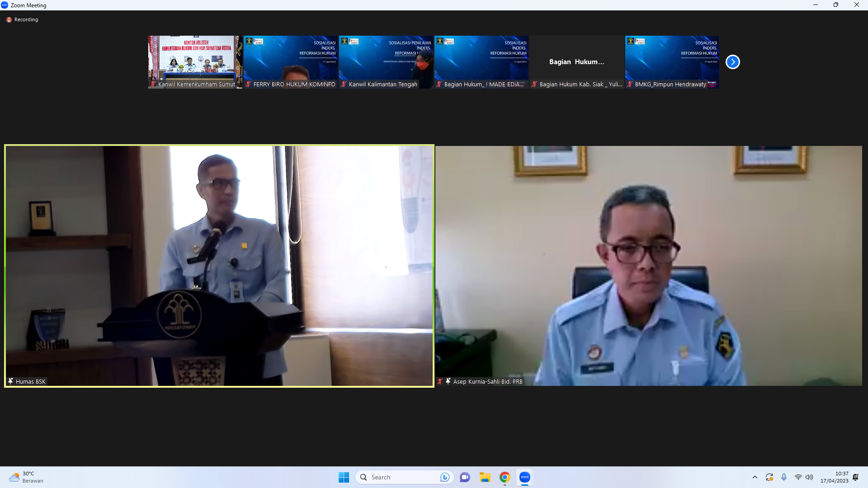Open the Windows Start menu

[x=344, y=477]
